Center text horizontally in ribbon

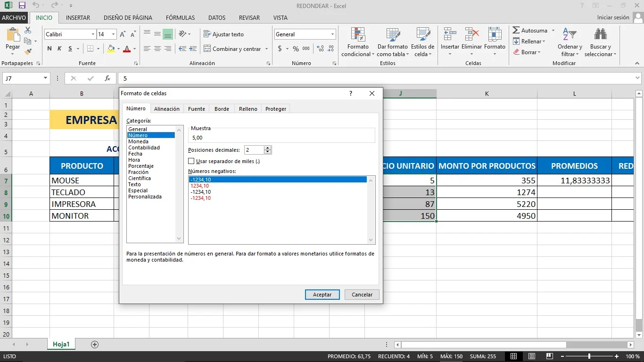point(157,49)
